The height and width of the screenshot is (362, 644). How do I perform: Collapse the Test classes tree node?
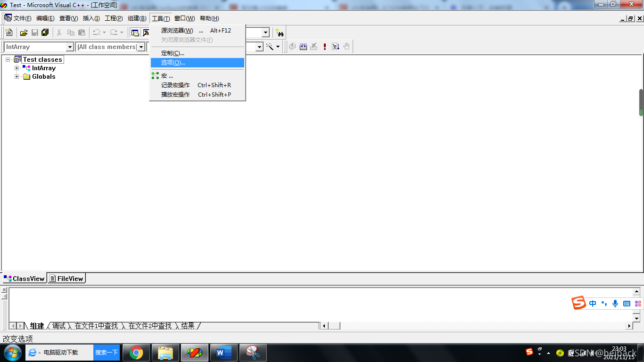pos(8,59)
